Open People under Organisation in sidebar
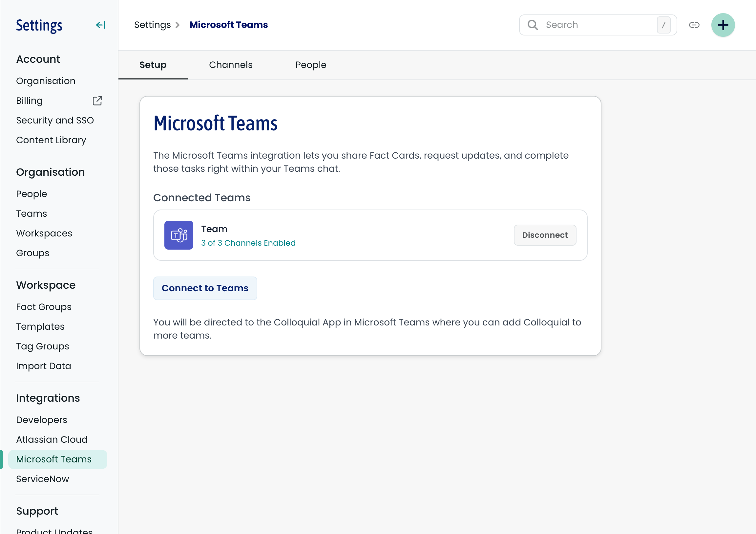 31,194
